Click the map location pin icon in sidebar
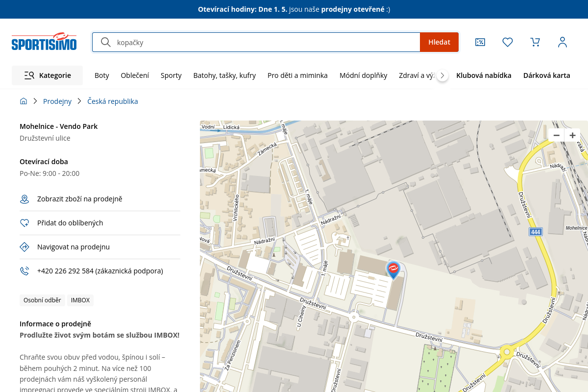 pos(24,199)
